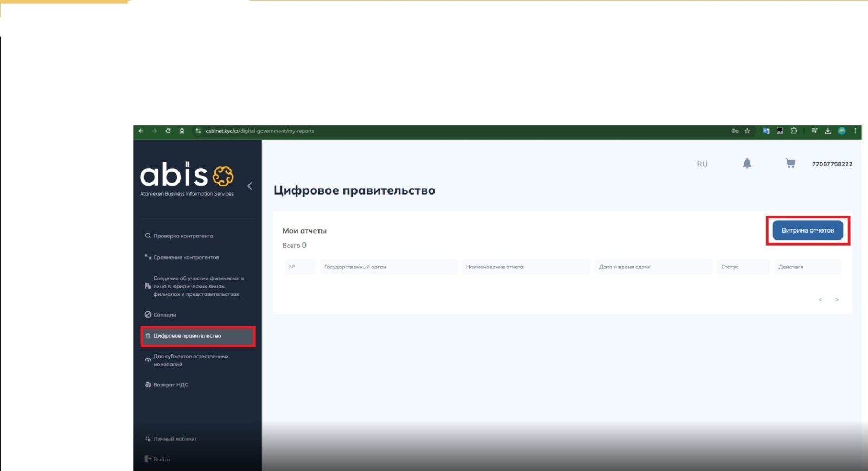Select Возврат НДС menu item
The height and width of the screenshot is (471, 868).
(x=170, y=385)
